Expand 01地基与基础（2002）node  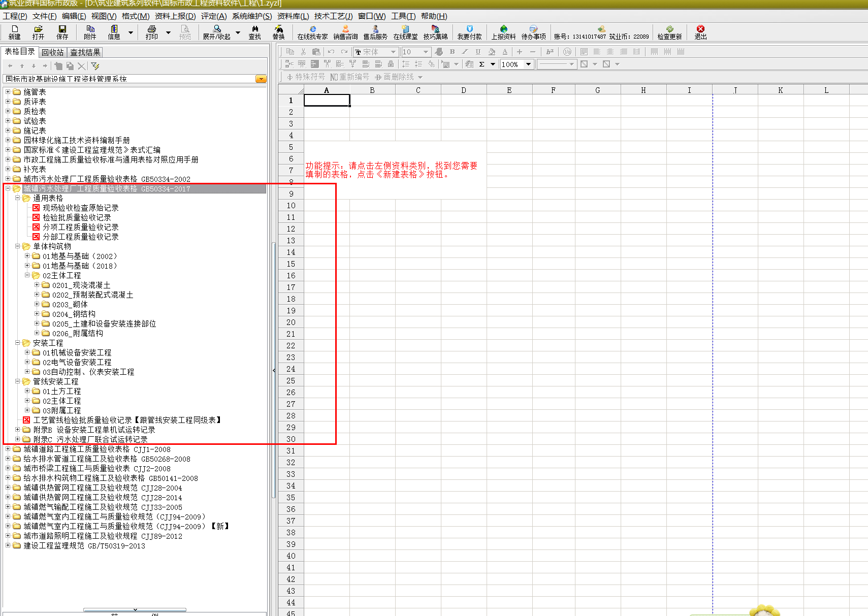[27, 256]
